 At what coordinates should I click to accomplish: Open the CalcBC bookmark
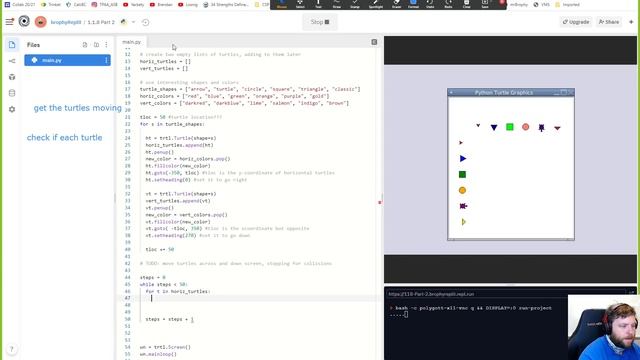pyautogui.click(x=76, y=4)
